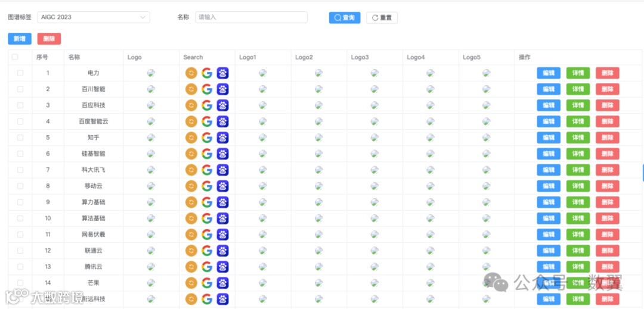Click Logo image placeholder in 腾讯云 row
Viewport: 644px width, 309px height.
(151, 267)
